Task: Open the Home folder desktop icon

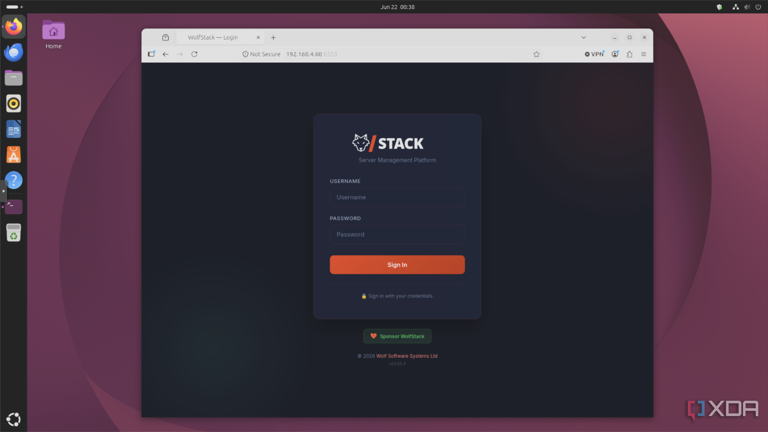Action: pyautogui.click(x=53, y=35)
